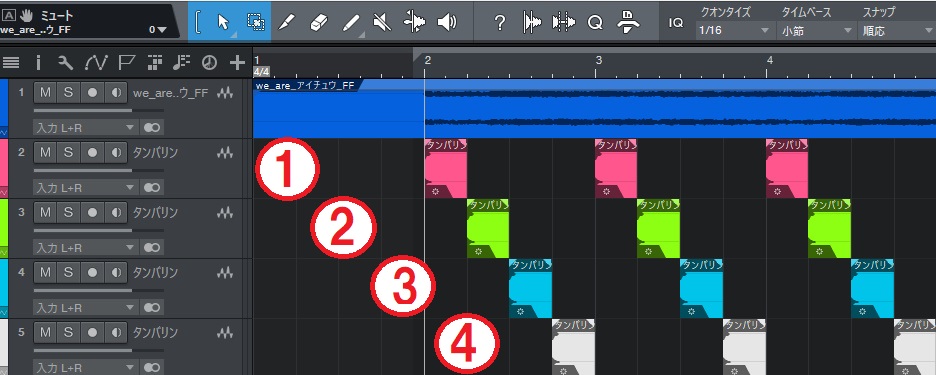The width and height of the screenshot is (936, 375).
Task: Open the track list icon
Action: click(11, 62)
